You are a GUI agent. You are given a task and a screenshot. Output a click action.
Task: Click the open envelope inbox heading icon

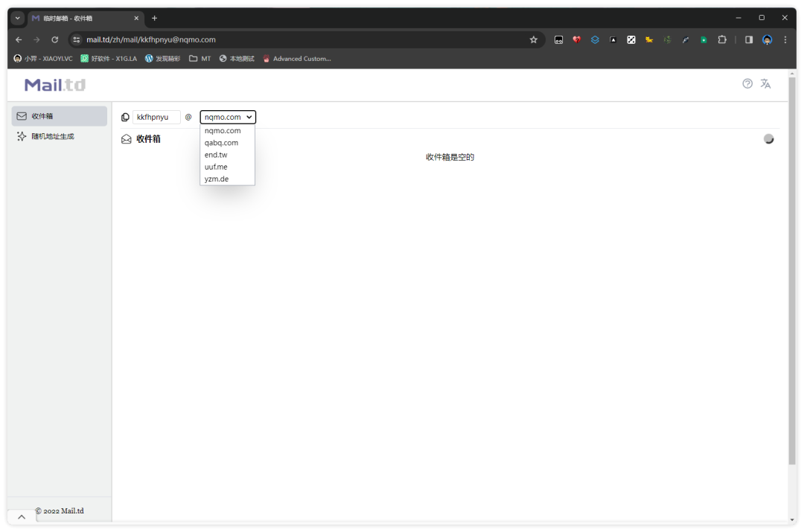coord(126,139)
